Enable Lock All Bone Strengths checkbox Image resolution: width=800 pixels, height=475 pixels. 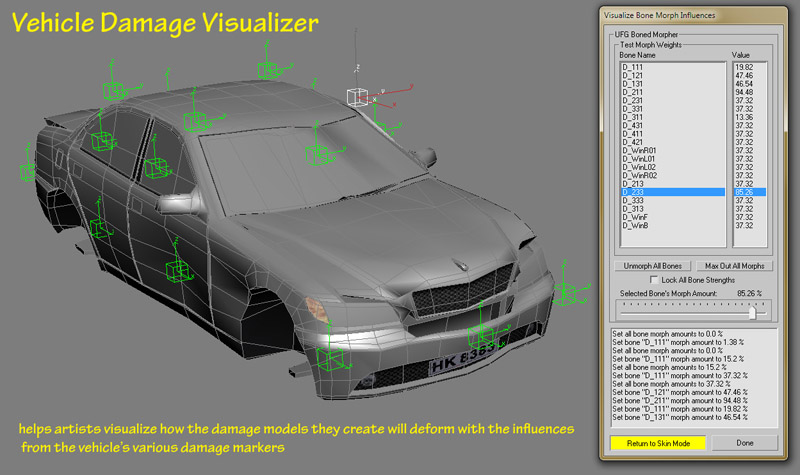pyautogui.click(x=654, y=280)
